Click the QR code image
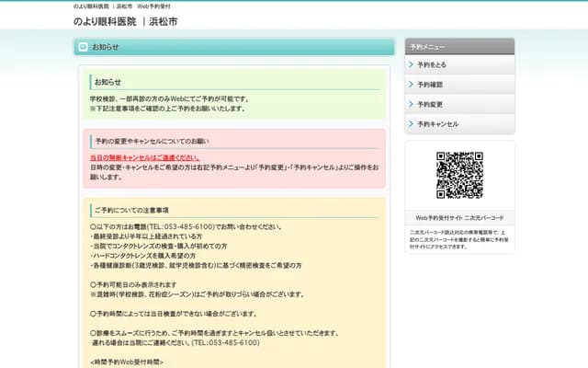The height and width of the screenshot is (368, 588). 459,175
